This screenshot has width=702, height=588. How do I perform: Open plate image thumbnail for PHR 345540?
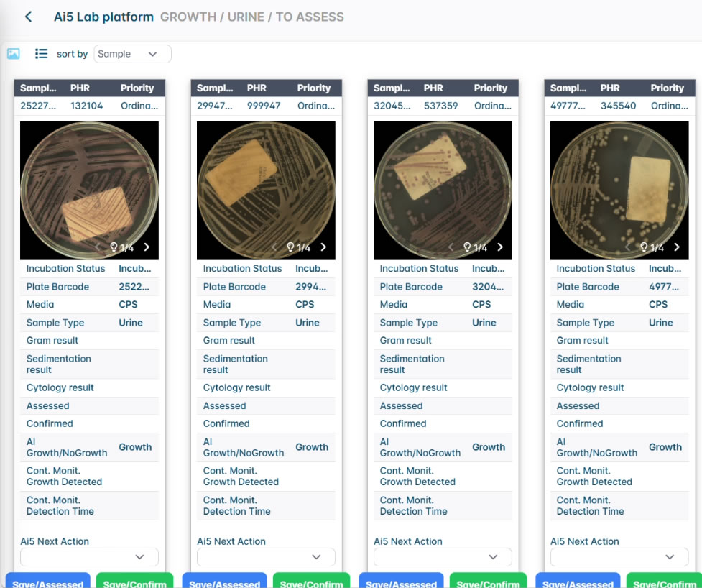pos(619,190)
